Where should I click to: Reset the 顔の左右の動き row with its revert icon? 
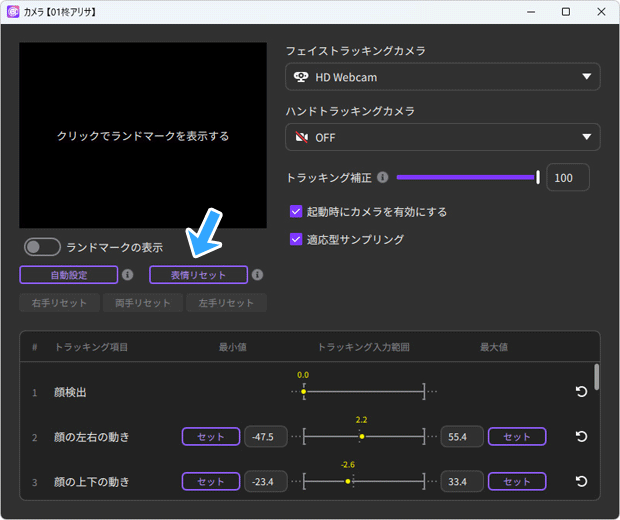[x=581, y=437]
